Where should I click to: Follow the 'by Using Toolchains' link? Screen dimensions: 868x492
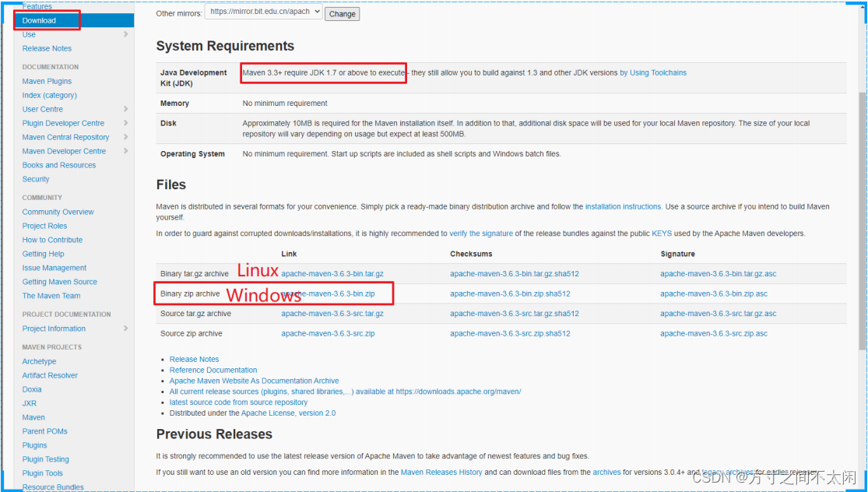(x=653, y=72)
